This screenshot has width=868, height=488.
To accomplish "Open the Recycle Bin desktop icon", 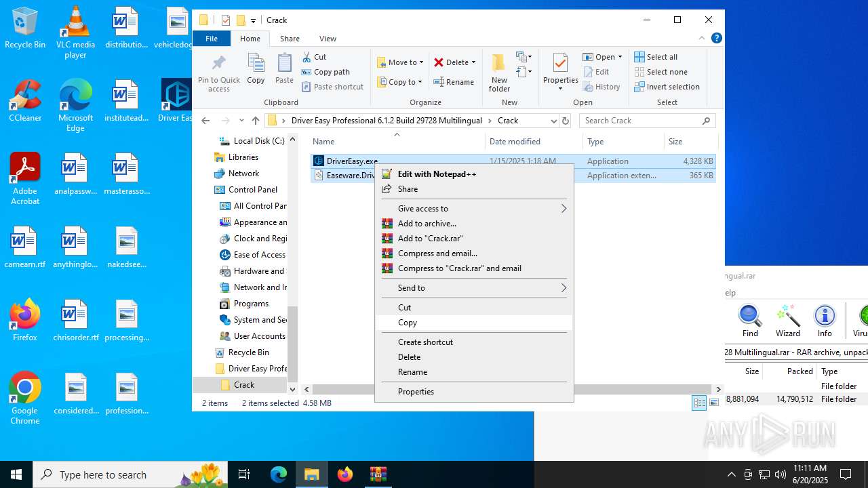I will point(25,28).
